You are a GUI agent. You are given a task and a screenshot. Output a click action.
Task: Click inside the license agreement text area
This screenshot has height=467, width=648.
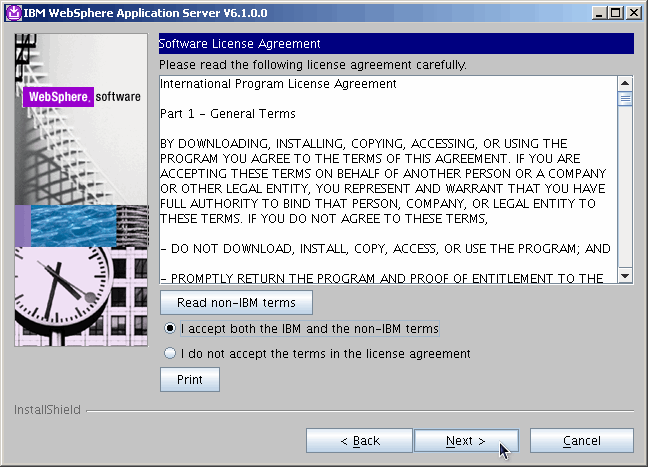[388, 180]
